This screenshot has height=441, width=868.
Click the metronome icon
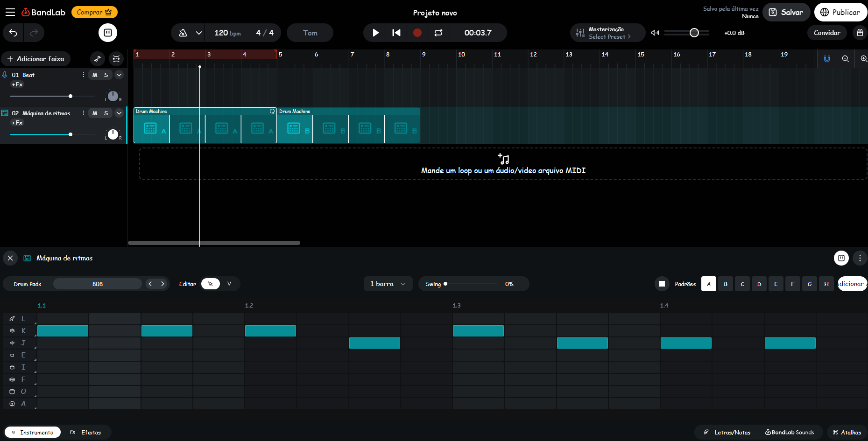[x=183, y=33]
